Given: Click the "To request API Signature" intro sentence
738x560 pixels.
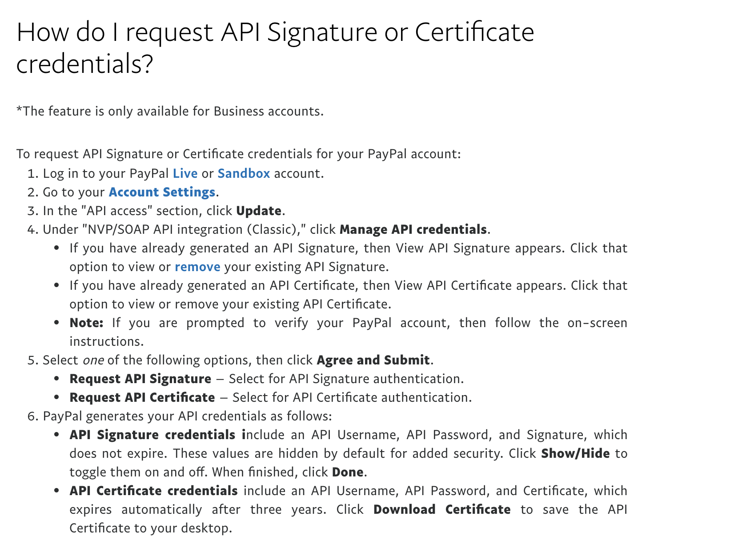Looking at the screenshot, I should click(238, 154).
